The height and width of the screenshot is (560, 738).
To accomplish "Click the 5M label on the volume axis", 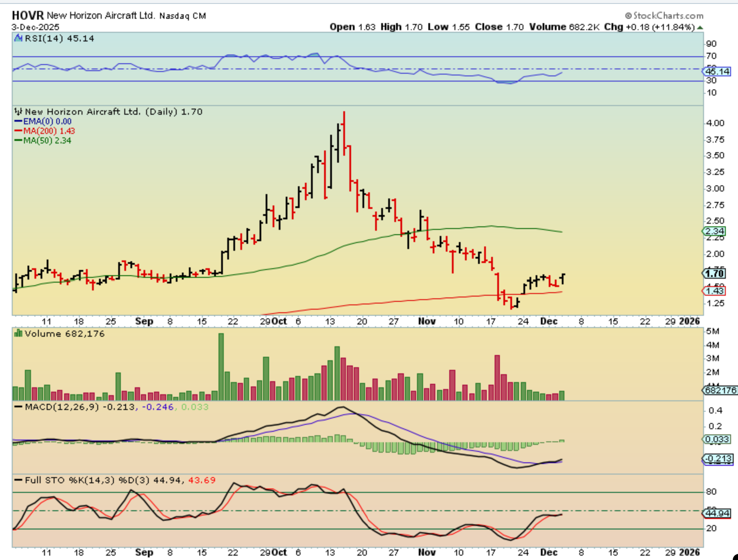I will 713,331.
